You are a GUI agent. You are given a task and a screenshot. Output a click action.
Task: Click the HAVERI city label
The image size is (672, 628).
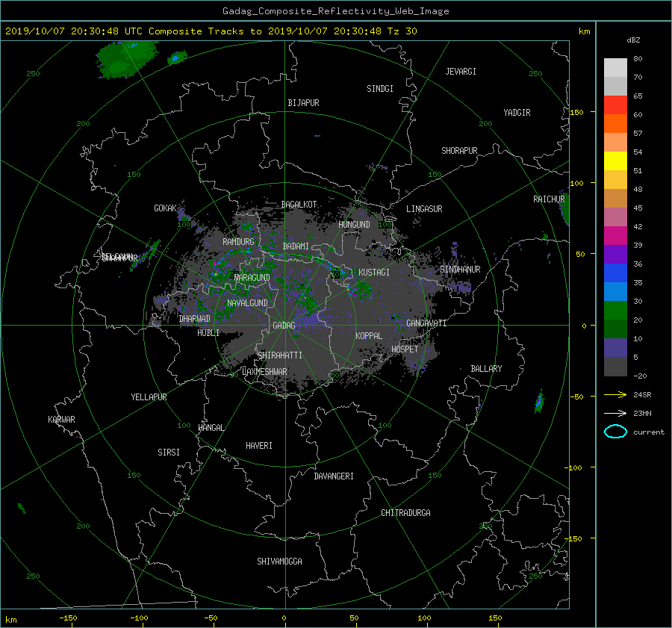(x=259, y=446)
